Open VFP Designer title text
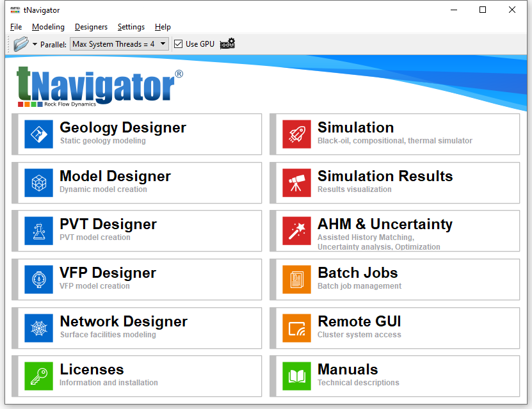This screenshot has height=409, width=532. click(x=108, y=273)
